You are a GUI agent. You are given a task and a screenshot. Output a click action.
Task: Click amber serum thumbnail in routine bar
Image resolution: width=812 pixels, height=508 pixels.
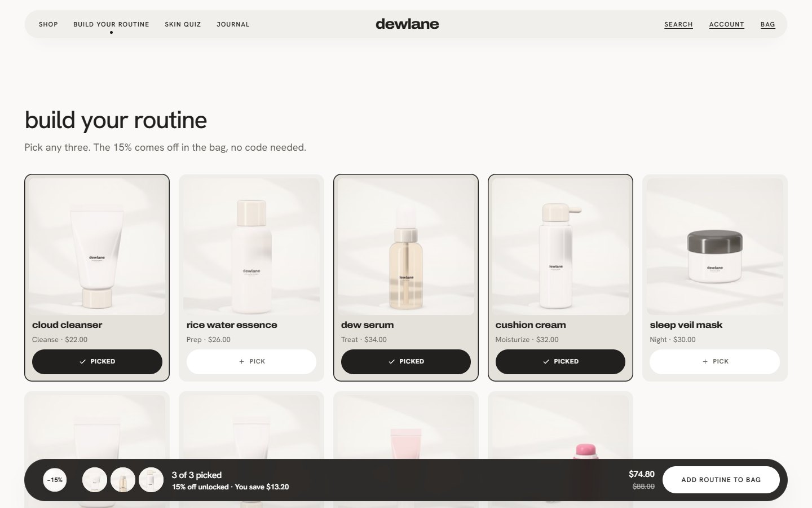[x=123, y=480]
